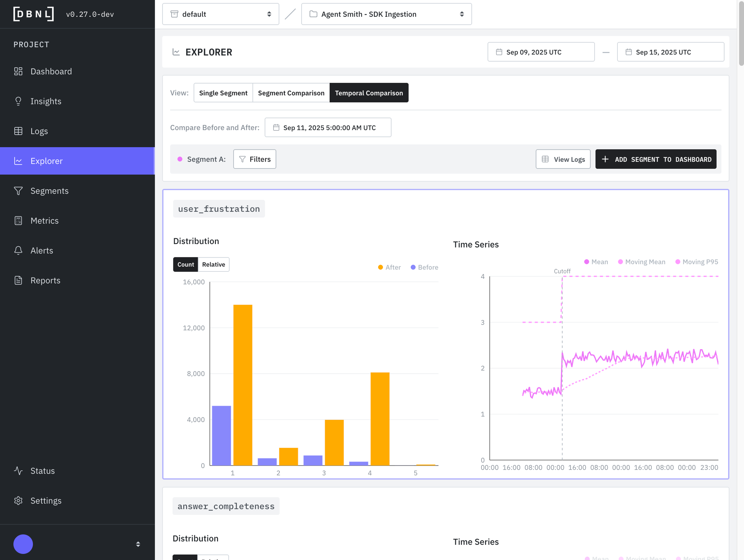Click the Segments funnel icon
This screenshot has height=560, width=744.
(x=18, y=191)
